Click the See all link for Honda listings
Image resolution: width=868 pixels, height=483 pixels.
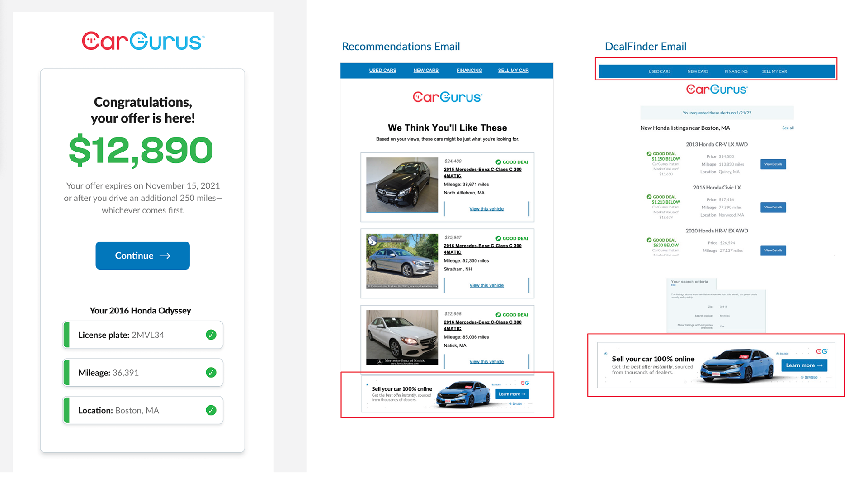pyautogui.click(x=788, y=128)
